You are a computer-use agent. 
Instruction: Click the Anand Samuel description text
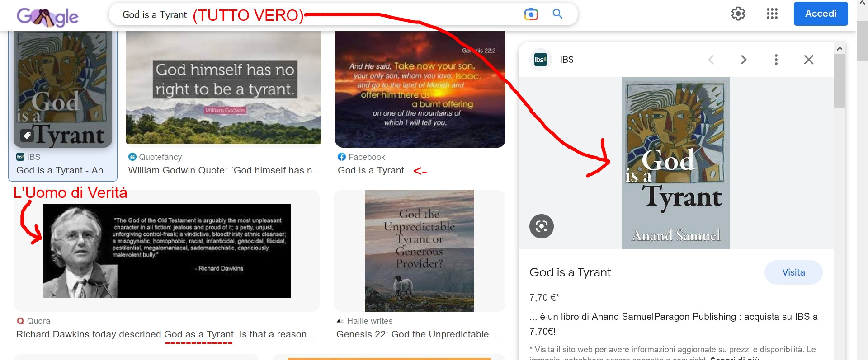(674, 324)
